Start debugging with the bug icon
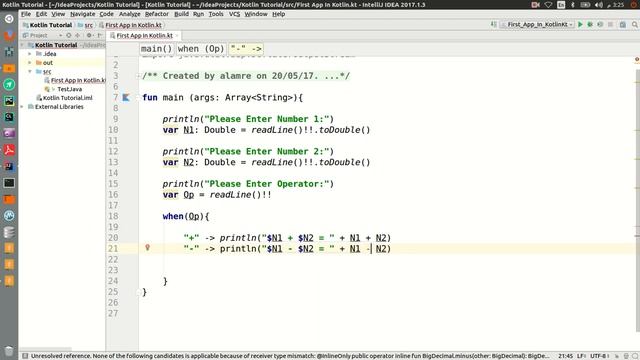The image size is (640, 360). [590, 24]
